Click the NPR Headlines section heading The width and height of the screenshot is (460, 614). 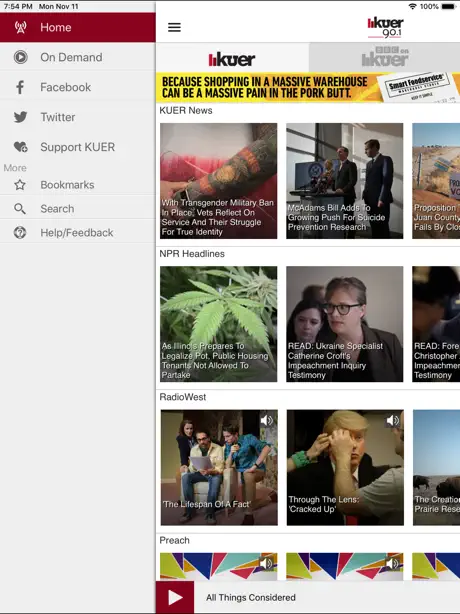pyautogui.click(x=192, y=254)
